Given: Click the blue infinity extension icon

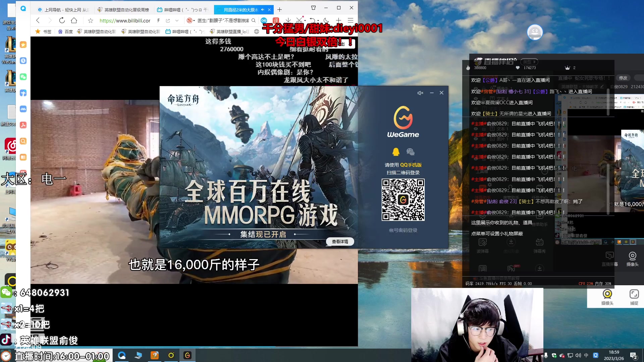Looking at the screenshot, I should 264,20.
